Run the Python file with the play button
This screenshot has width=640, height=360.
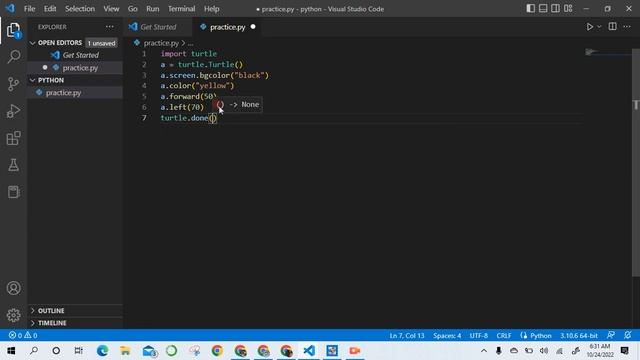click(589, 27)
